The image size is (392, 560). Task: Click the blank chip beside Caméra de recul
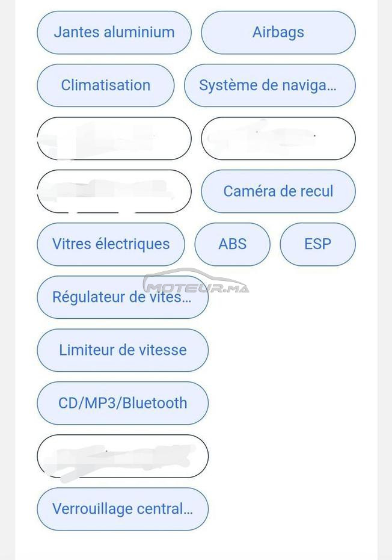[114, 191]
